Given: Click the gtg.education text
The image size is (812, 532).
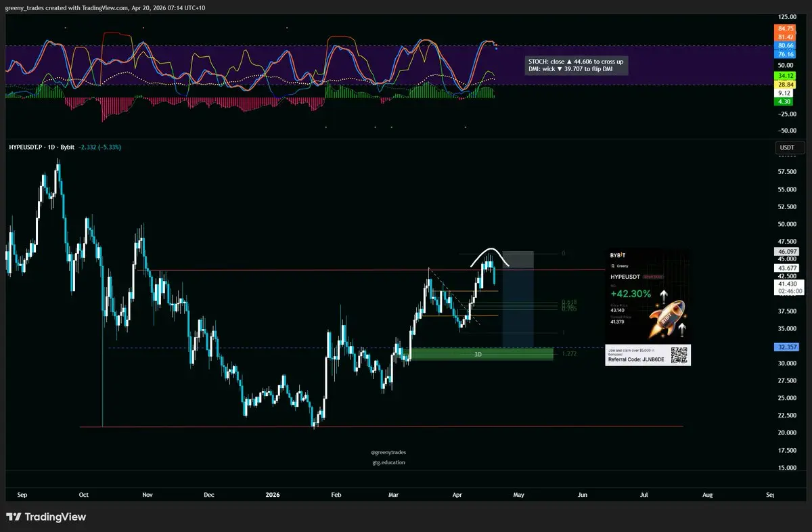Looking at the screenshot, I should tap(388, 462).
